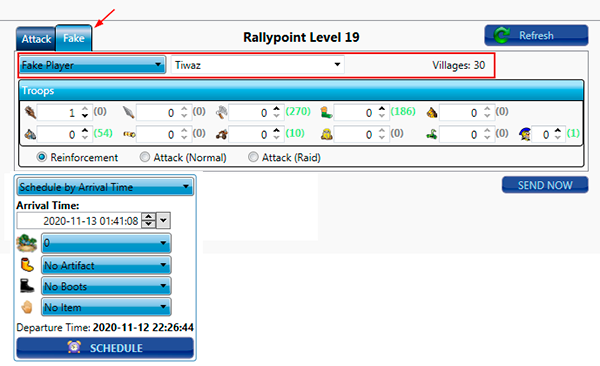Click the clubswinger amount spinner arrows

click(x=85, y=113)
